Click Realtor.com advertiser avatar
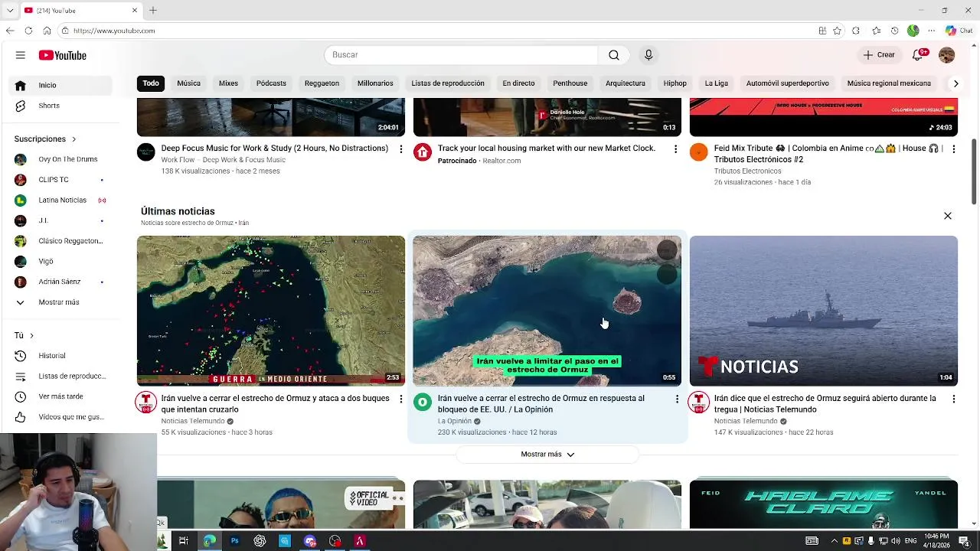The height and width of the screenshot is (551, 980). (423, 152)
